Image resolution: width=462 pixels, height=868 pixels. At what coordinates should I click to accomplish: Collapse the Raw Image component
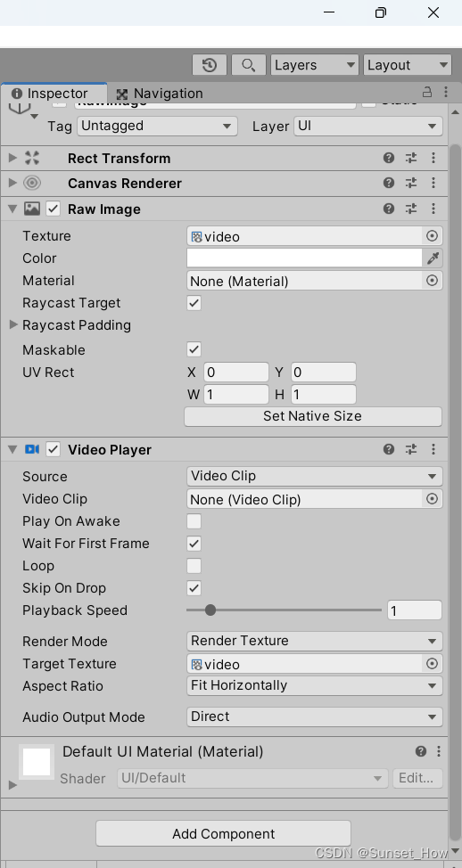coord(13,209)
